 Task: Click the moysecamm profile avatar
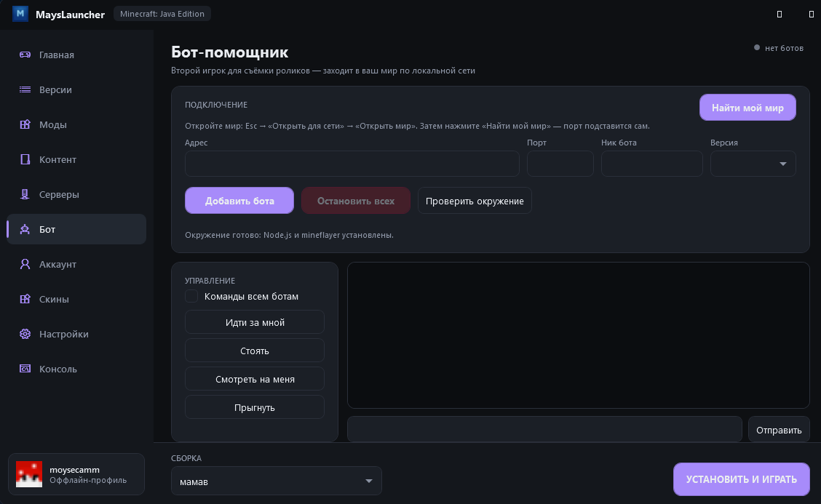pos(29,474)
